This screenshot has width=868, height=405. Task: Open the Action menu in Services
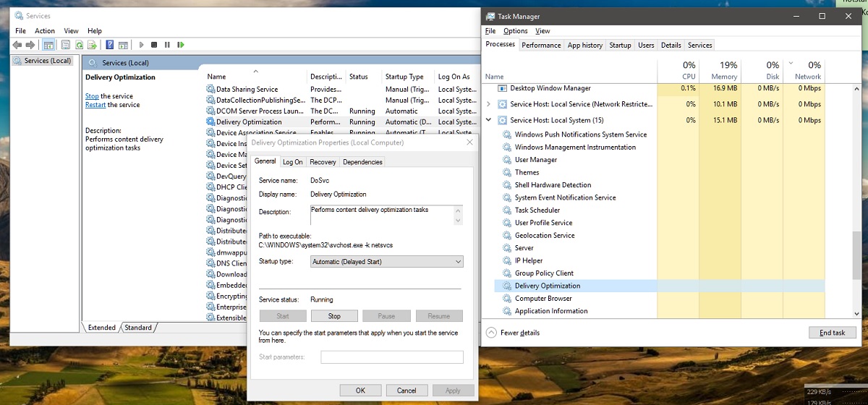click(x=45, y=31)
